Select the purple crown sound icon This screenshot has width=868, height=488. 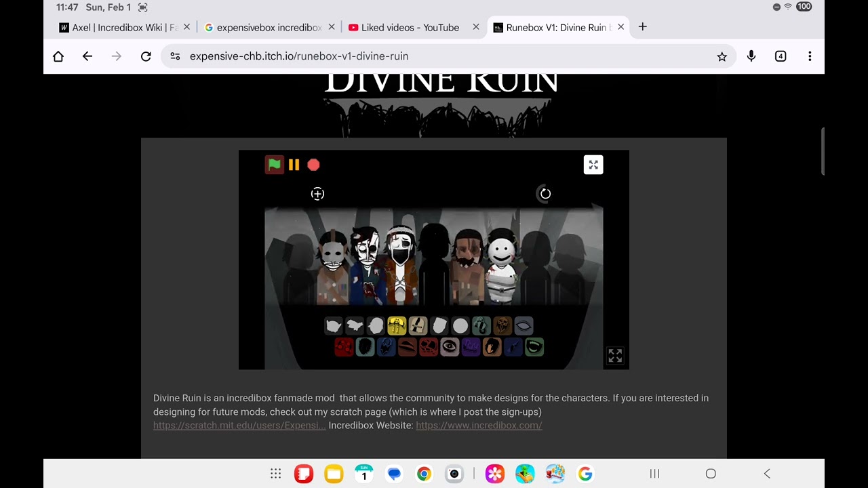pyautogui.click(x=471, y=347)
